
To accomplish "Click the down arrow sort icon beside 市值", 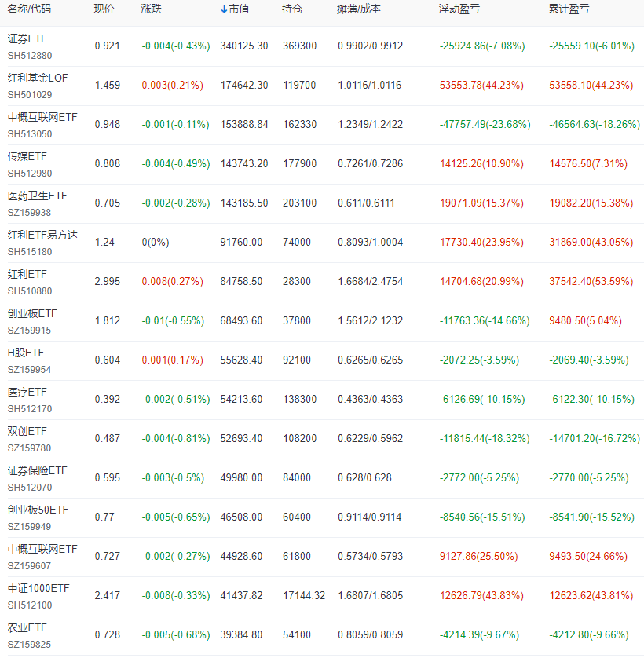I will coord(224,9).
